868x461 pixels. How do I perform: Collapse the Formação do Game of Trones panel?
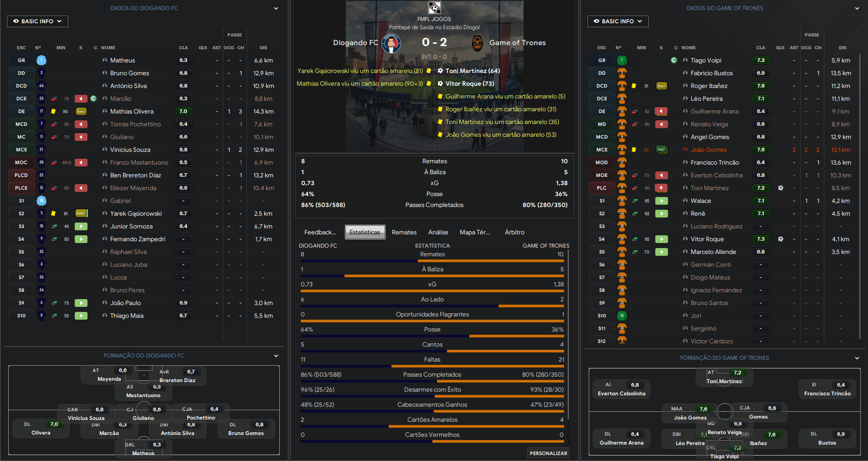[x=857, y=358]
